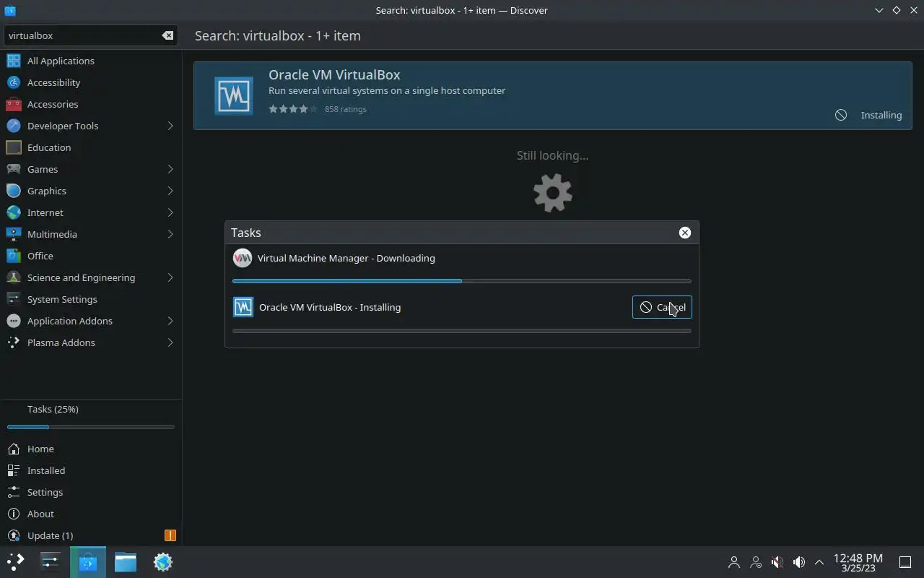Click the Science and Engineering icon
Screen dimensions: 924x578
click(14, 277)
